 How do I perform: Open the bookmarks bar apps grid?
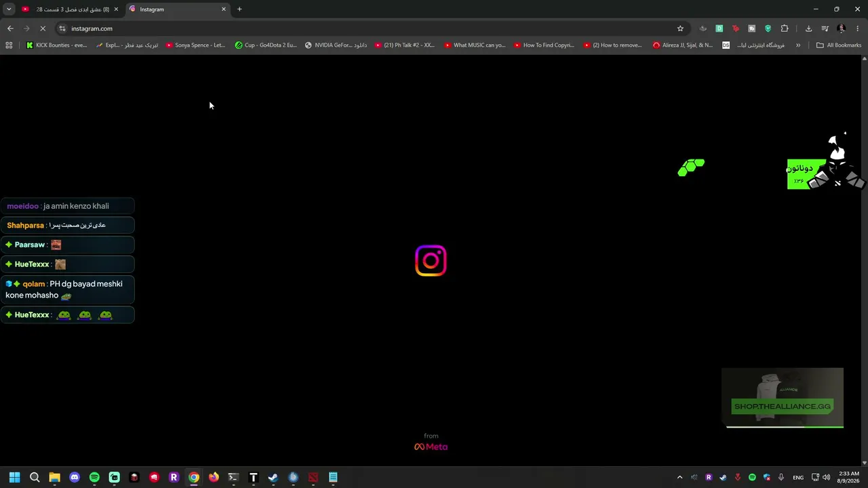[x=9, y=45]
